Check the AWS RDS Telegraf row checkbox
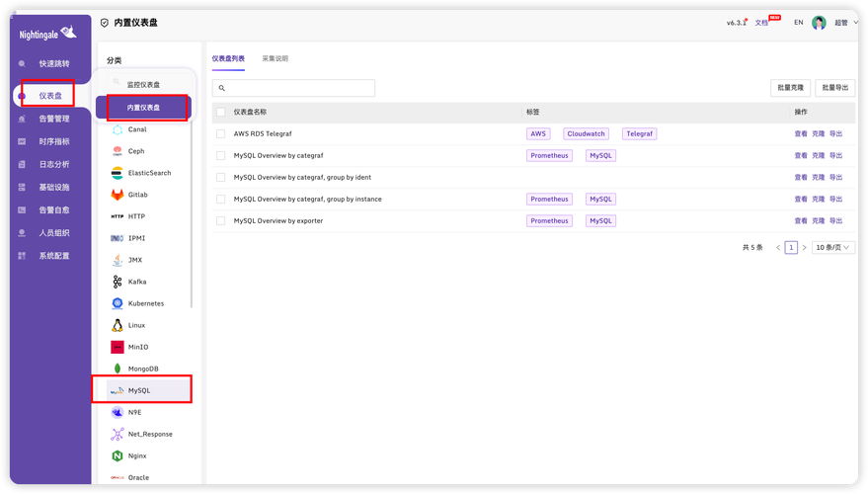The height and width of the screenshot is (494, 868). click(221, 134)
